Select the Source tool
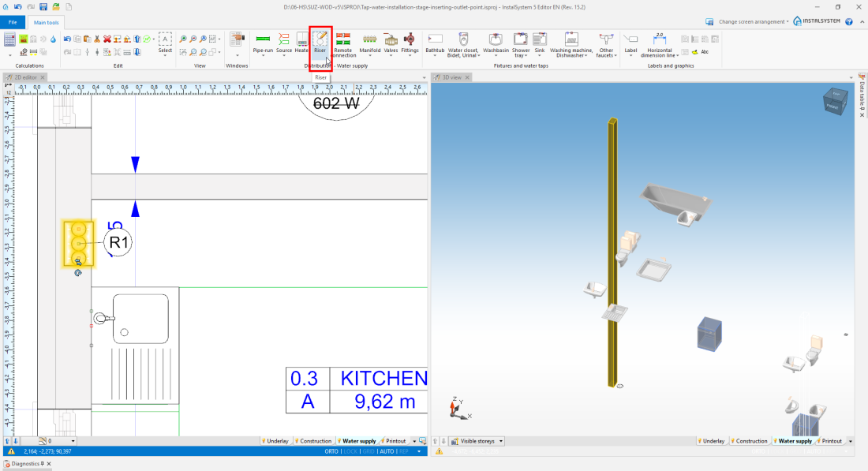This screenshot has width=868, height=471. tap(284, 43)
